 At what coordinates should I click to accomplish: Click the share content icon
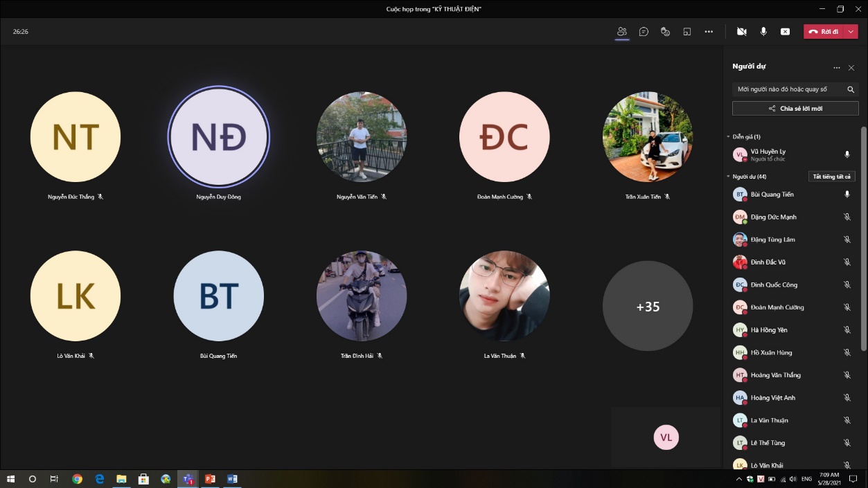tap(785, 32)
